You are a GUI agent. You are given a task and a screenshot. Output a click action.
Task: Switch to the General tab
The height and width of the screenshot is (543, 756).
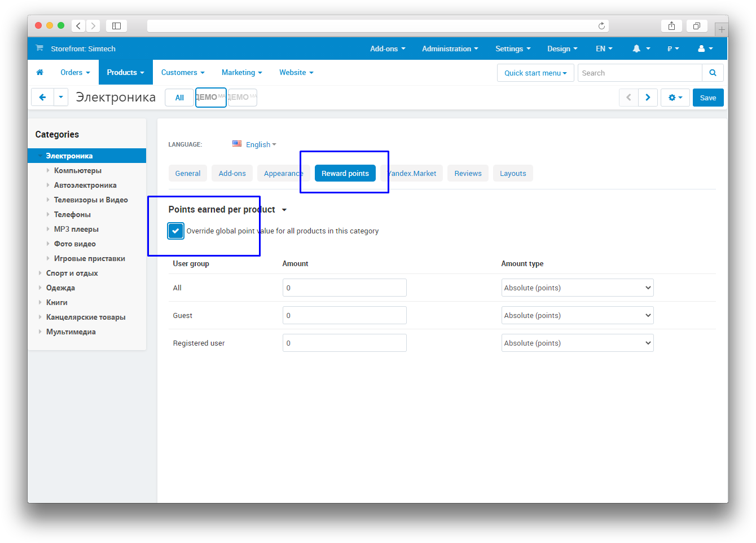tap(187, 174)
